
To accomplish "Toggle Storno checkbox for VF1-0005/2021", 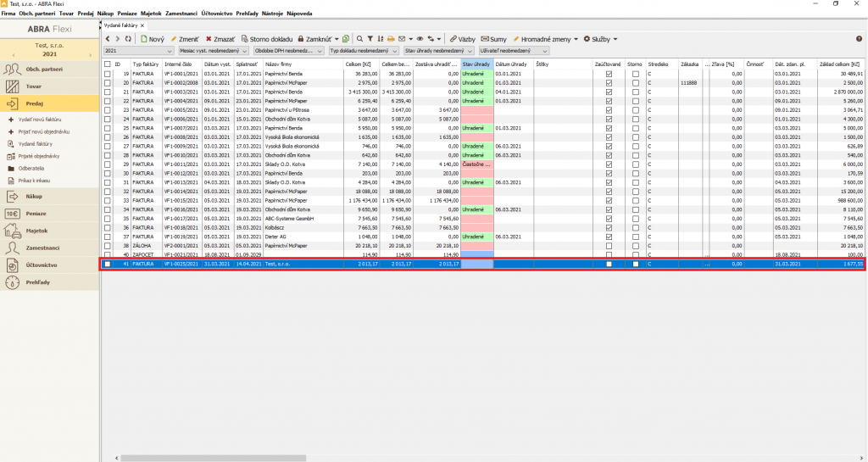I will click(x=636, y=110).
